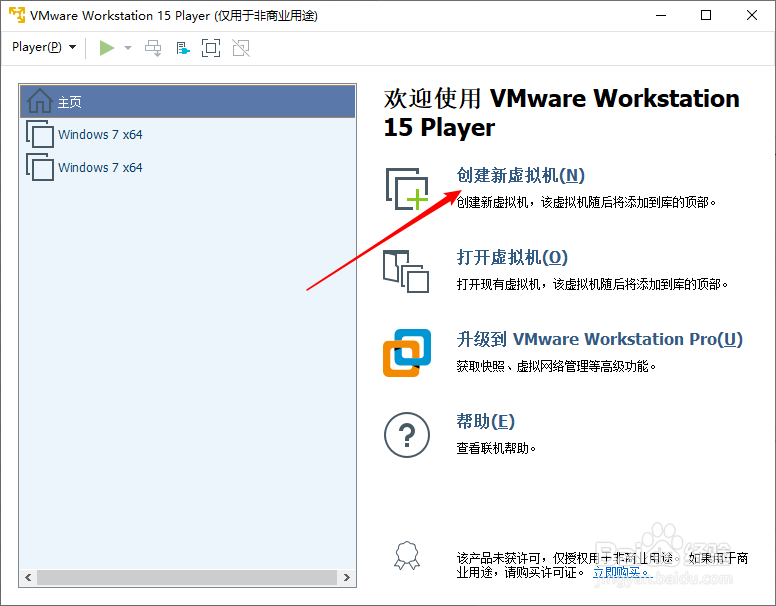Select the first Windows 7 x64 VM
Image resolution: width=776 pixels, height=606 pixels.
[x=188, y=134]
